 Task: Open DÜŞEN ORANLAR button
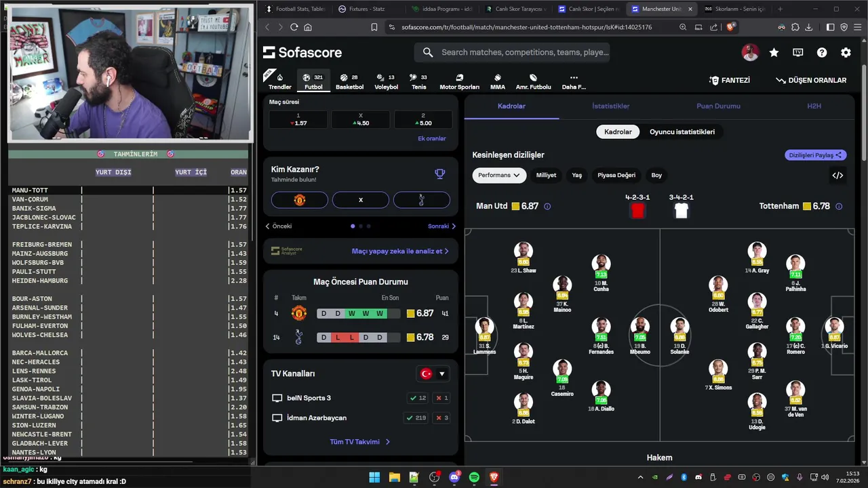coord(811,80)
